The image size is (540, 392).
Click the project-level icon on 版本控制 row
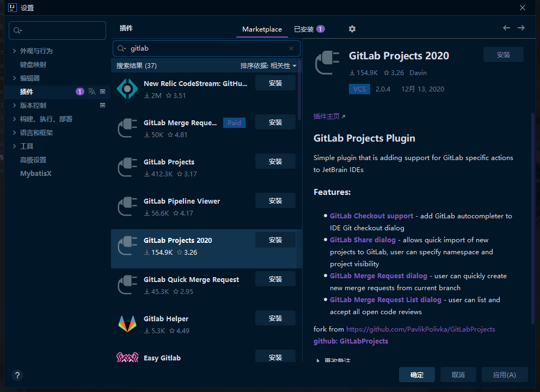[103, 105]
